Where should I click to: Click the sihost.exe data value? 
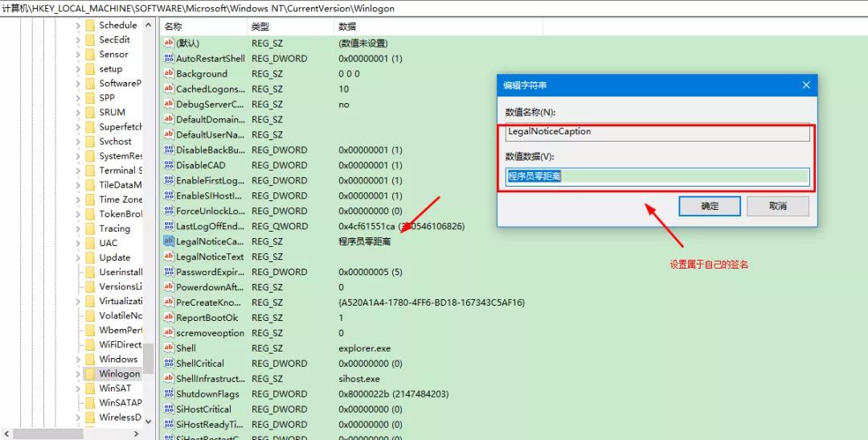[359, 379]
